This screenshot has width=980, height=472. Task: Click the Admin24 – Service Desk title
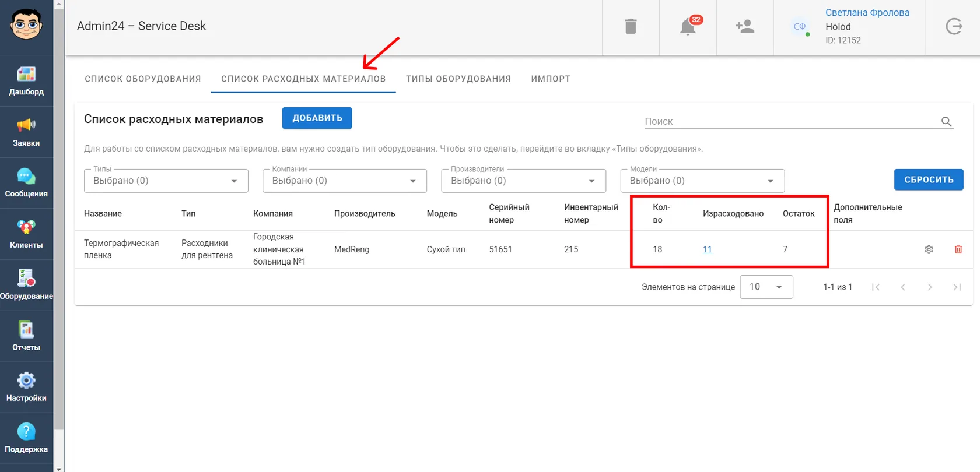pyautogui.click(x=142, y=26)
